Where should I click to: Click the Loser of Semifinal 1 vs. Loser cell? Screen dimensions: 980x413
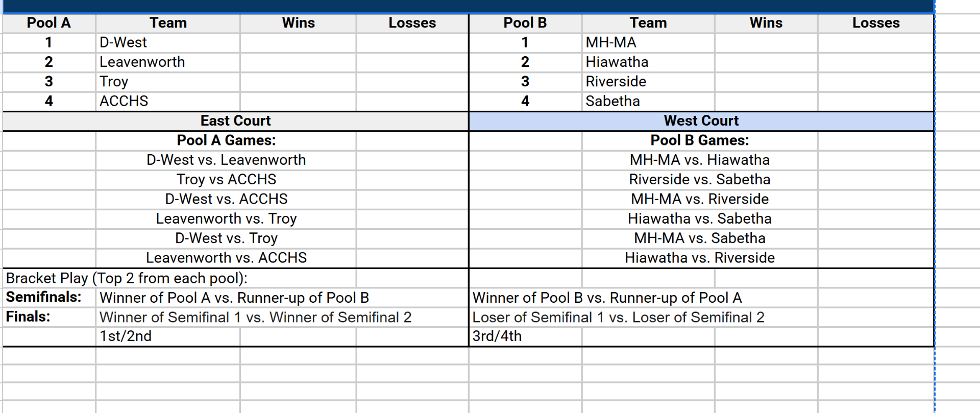tap(618, 317)
